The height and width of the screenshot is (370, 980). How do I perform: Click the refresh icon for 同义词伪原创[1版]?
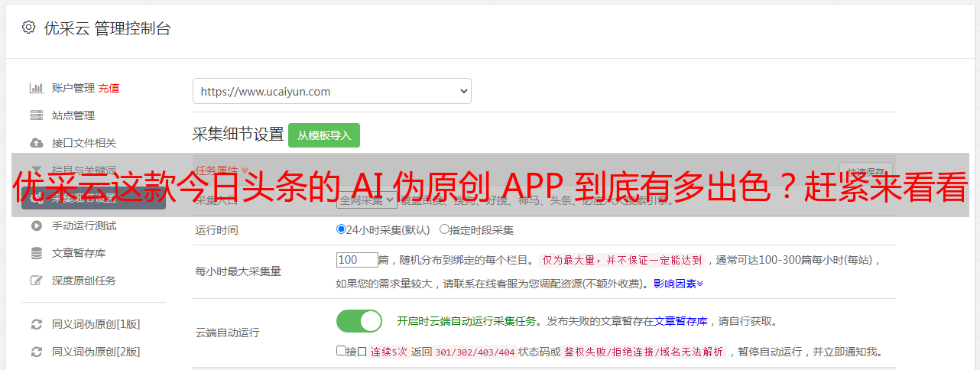coord(36,324)
